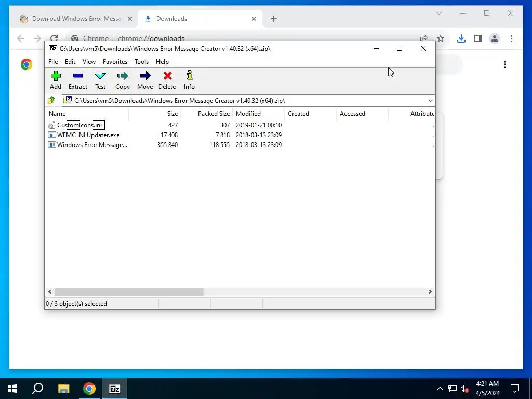Image resolution: width=532 pixels, height=399 pixels.
Task: Open the notification center icon
Action: pos(515,389)
